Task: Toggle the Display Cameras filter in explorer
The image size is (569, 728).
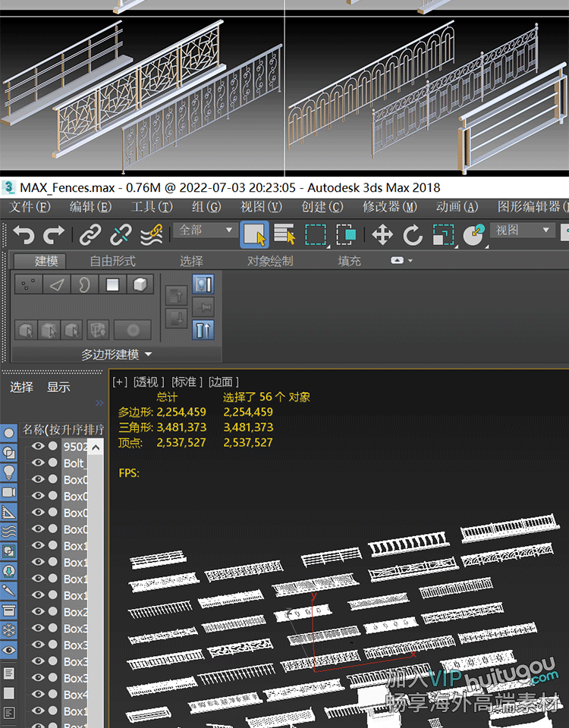Action: (x=9, y=491)
